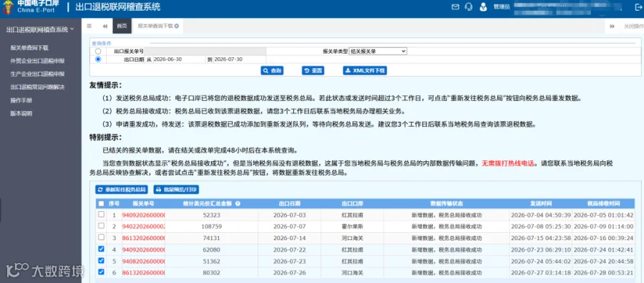
Task: Check the checkbox for row 2
Action: coord(102,226)
